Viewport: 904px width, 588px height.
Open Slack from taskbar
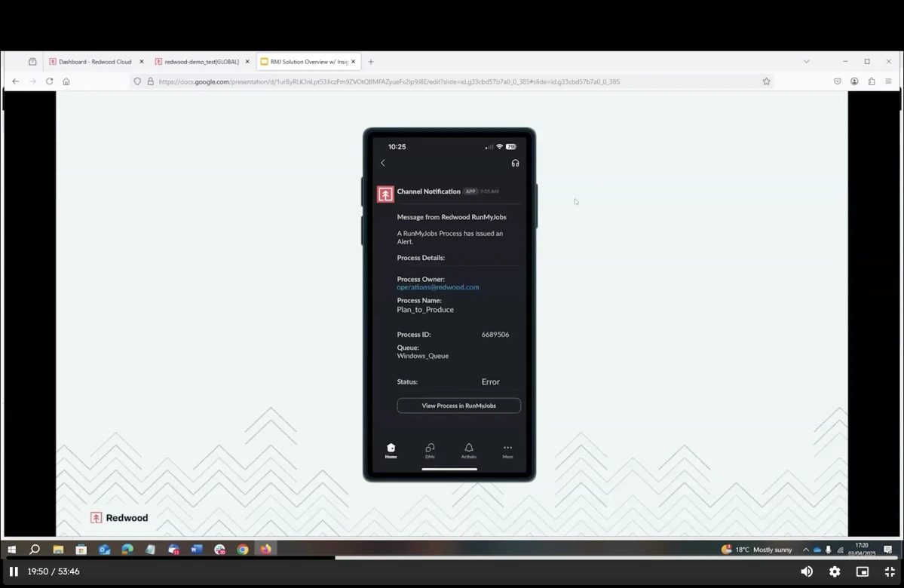(219, 550)
